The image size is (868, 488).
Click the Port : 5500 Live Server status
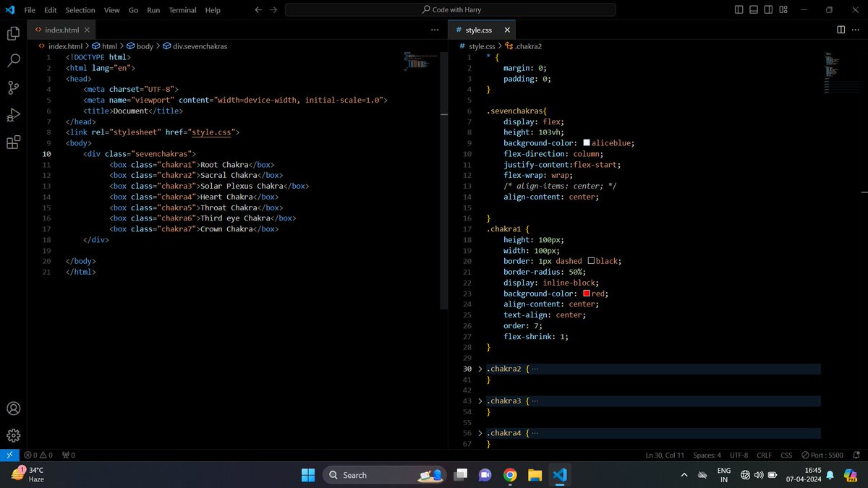tap(822, 455)
